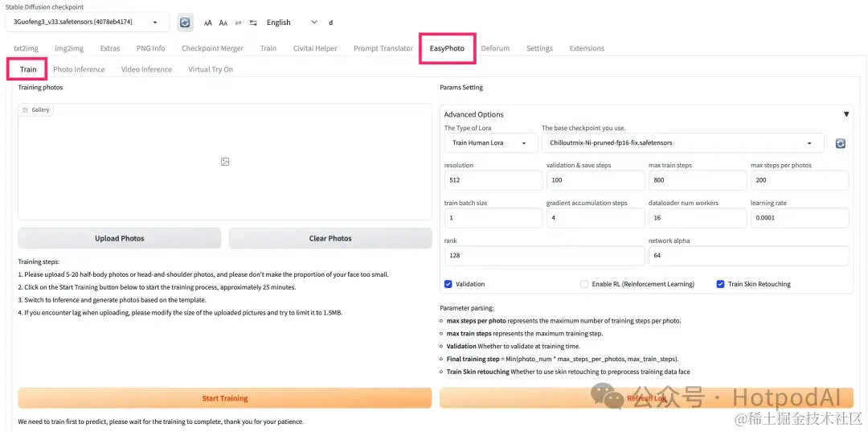Open the English language dropdown
868x432 pixels.
pyautogui.click(x=292, y=23)
